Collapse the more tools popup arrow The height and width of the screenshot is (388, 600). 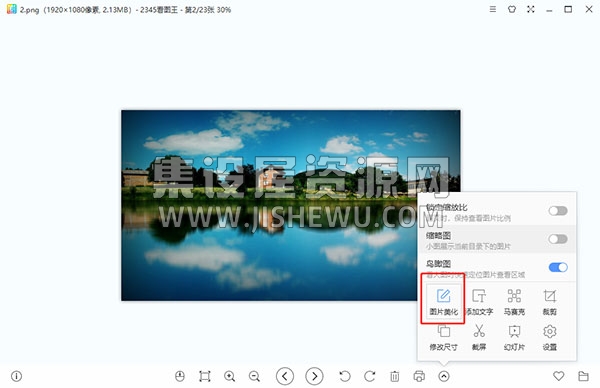tap(443, 376)
